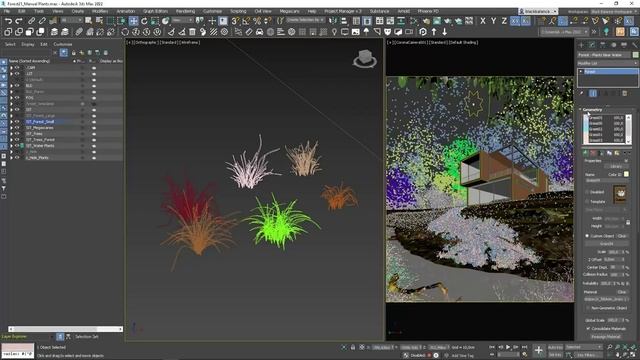Viewport: 640px width, 360px height.
Task: Open the Create tab plus icon
Action: point(581,44)
